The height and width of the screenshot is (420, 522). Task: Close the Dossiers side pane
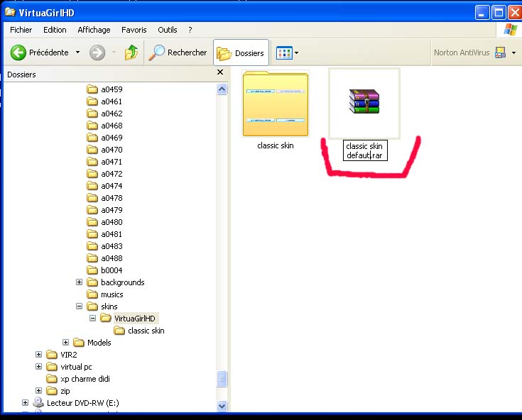point(220,72)
